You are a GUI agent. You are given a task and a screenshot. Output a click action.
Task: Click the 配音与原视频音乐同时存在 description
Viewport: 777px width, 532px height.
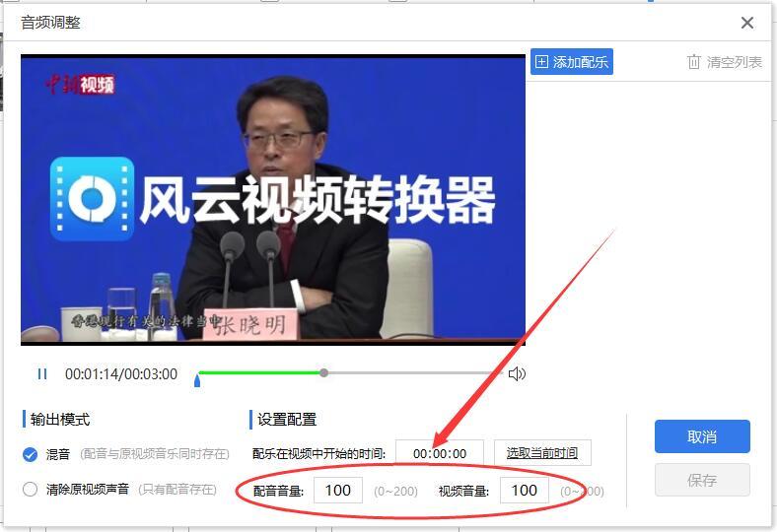[x=155, y=454]
